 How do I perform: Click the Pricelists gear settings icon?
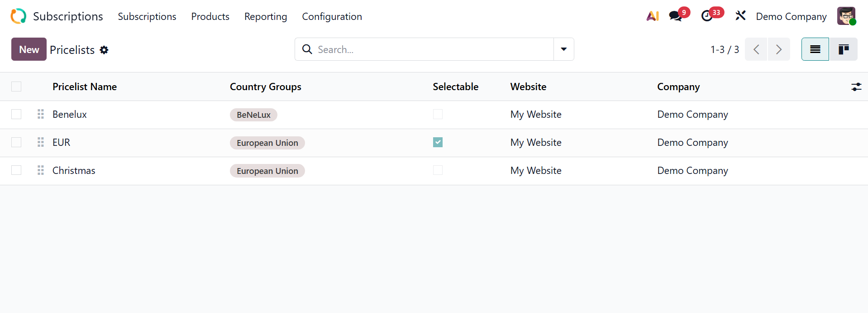pos(104,50)
